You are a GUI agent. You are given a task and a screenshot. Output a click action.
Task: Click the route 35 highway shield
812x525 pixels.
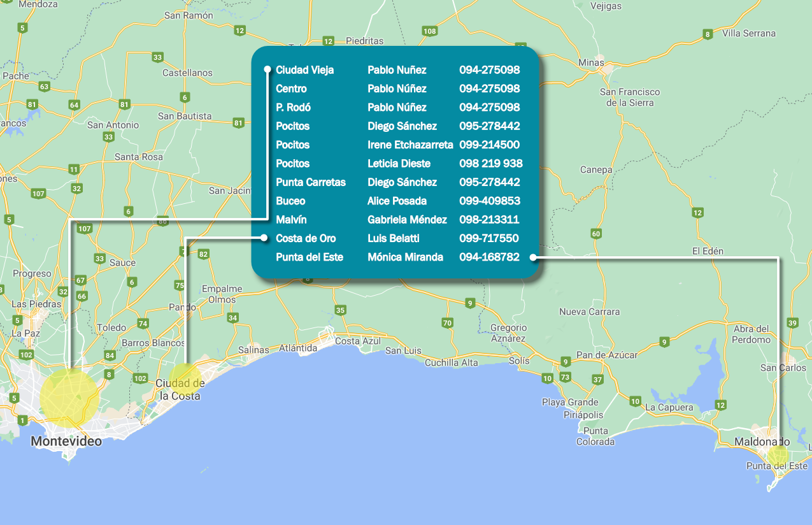341,310
